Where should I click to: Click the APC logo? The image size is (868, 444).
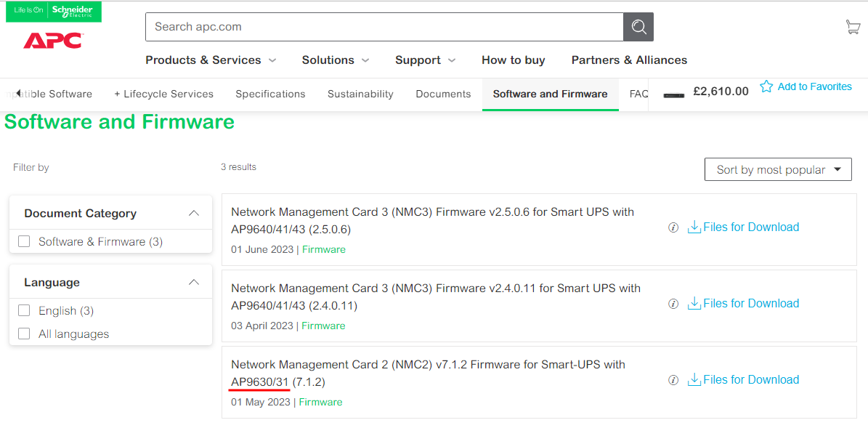53,41
